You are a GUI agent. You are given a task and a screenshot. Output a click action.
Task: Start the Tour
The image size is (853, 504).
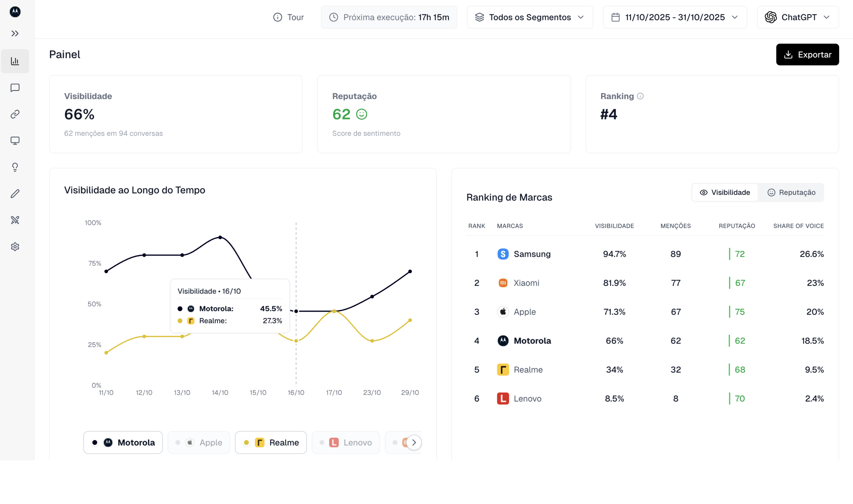(288, 17)
